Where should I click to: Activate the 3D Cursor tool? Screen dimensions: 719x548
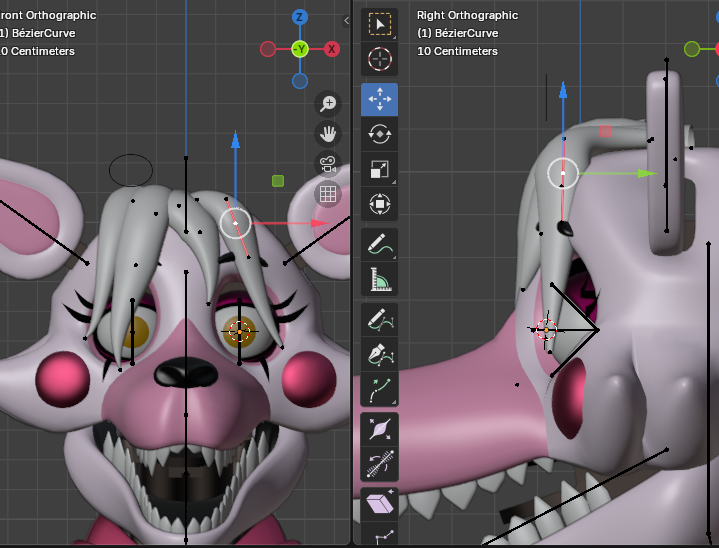[x=380, y=59]
